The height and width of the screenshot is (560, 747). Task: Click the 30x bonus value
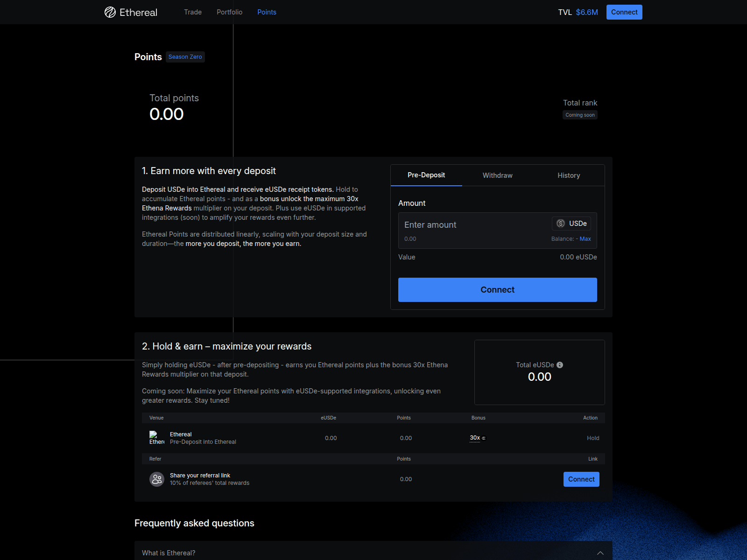[475, 438]
